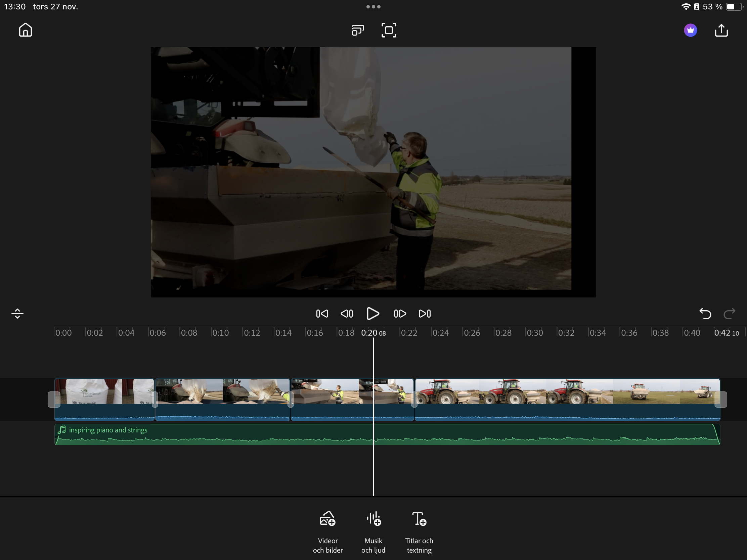Open the aspect ratio layout icon

(x=358, y=30)
